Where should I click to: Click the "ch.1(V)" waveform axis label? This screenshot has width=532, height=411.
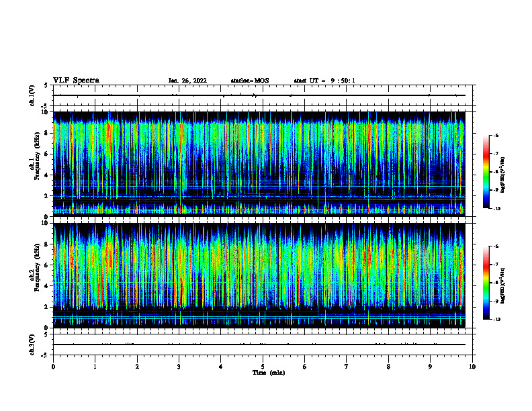point(32,95)
